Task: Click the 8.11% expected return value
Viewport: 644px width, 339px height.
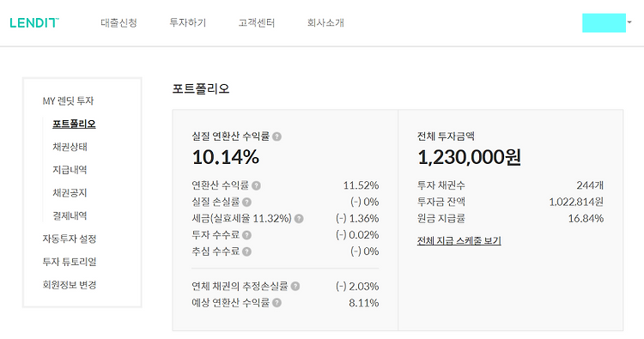Action: [x=364, y=303]
